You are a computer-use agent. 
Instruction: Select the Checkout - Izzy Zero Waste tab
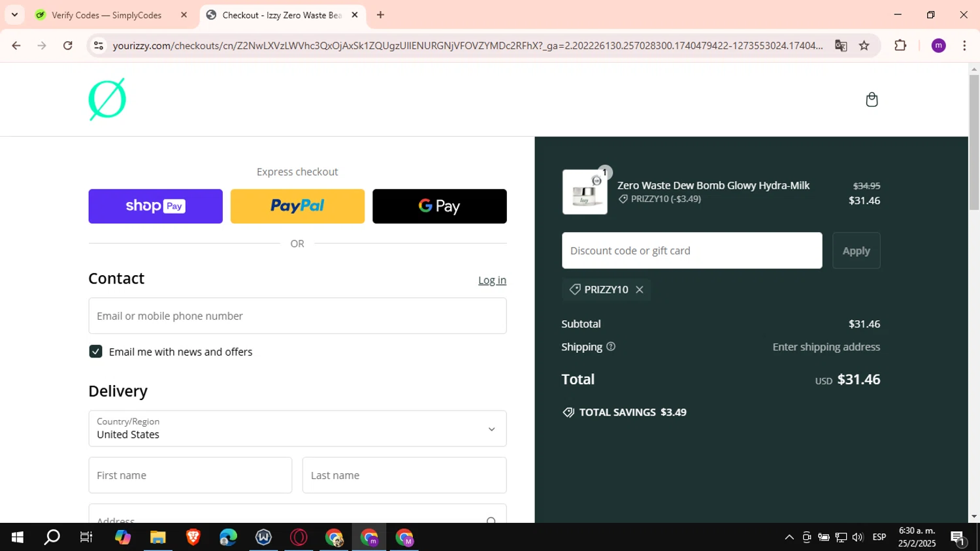coord(283,14)
